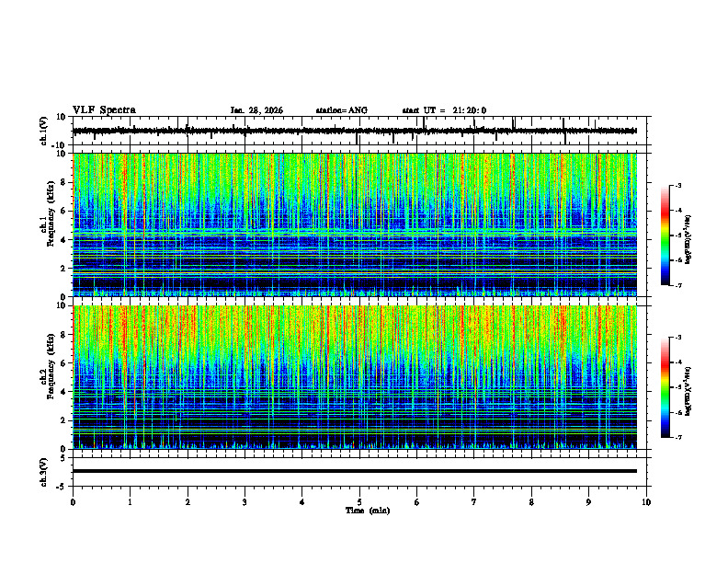Click the ch.3 flat voltage trace

point(354,471)
